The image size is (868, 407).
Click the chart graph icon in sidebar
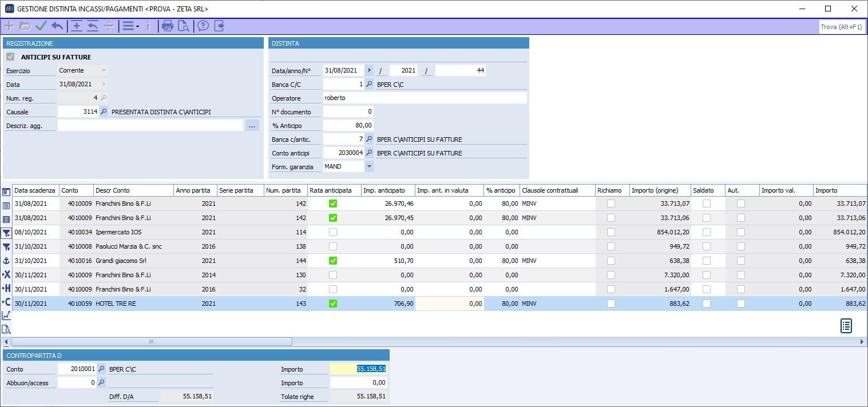click(x=6, y=315)
